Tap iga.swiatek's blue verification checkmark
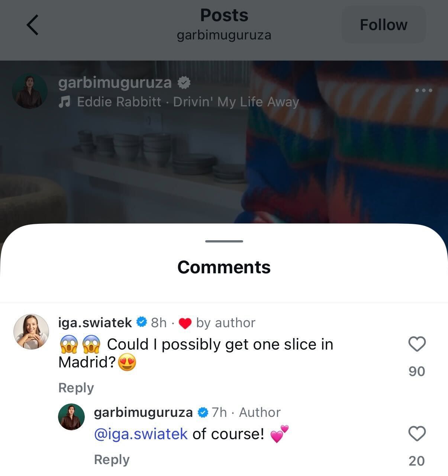This screenshot has height=476, width=448. coord(142,322)
